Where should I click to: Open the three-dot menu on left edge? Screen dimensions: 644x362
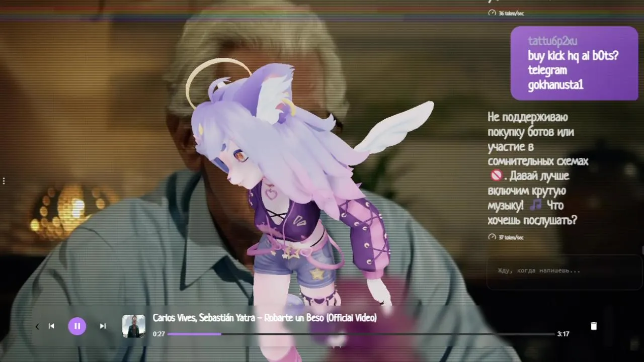point(4,180)
